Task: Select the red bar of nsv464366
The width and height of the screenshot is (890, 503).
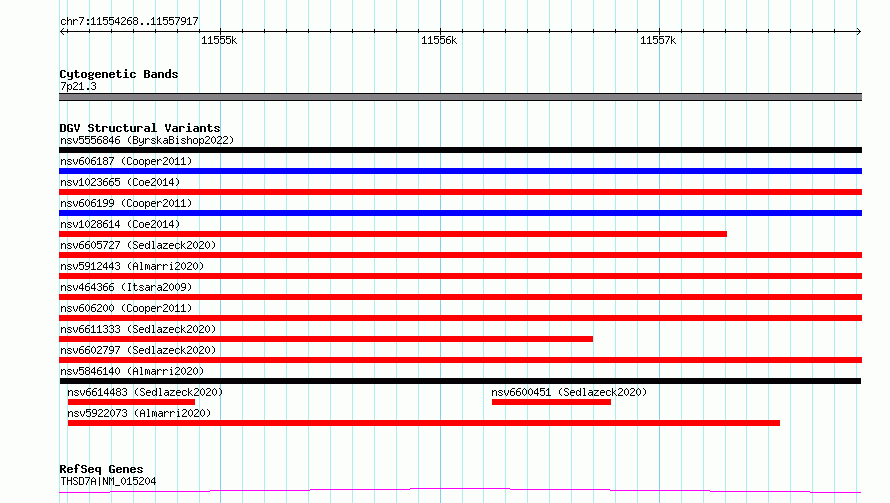Action: [x=460, y=297]
